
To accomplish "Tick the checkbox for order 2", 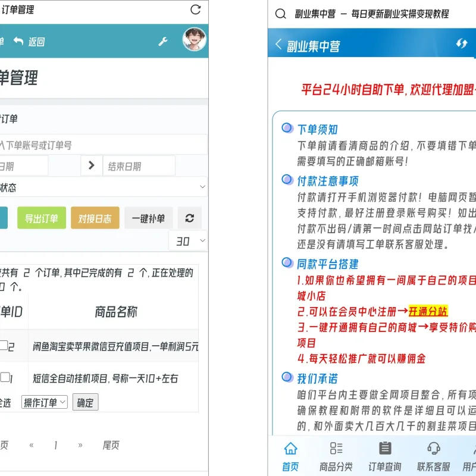I will pos(4,345).
